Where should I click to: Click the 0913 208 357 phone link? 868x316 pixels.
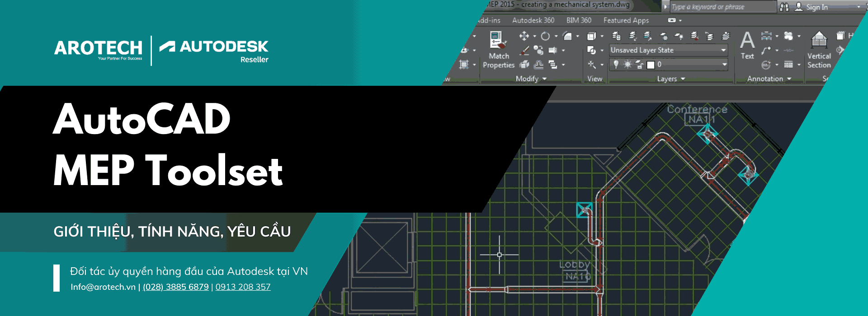[x=243, y=287]
